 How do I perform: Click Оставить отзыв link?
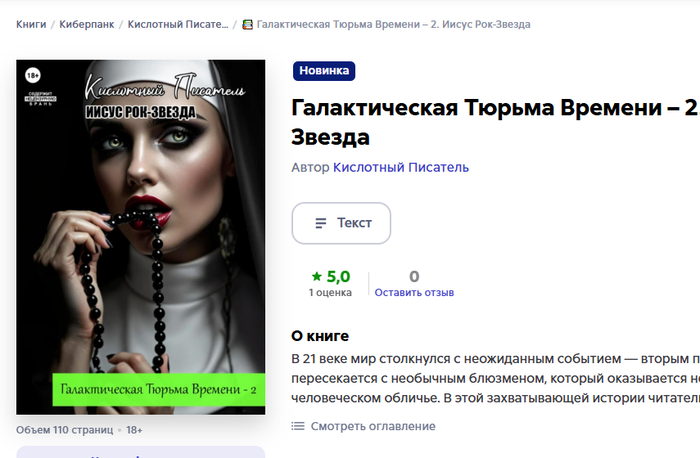coord(414,292)
